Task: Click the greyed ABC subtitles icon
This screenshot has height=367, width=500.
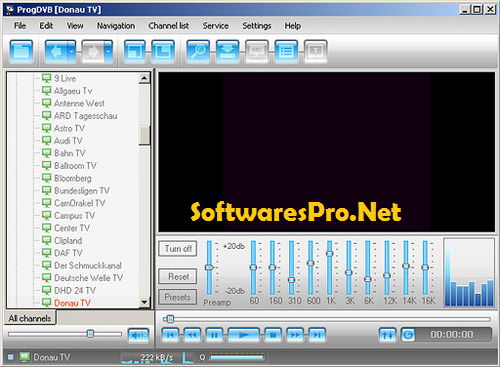Action: click(x=257, y=52)
